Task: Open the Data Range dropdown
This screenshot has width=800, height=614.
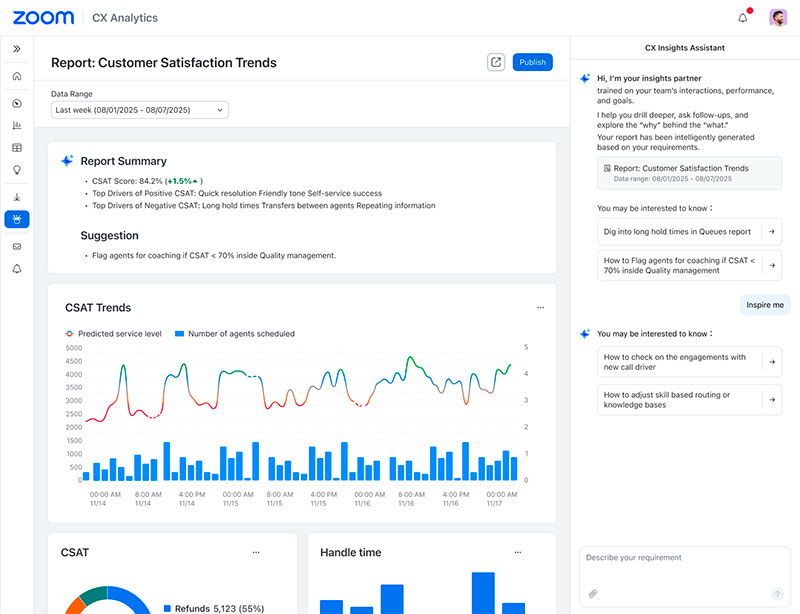Action: tap(140, 110)
